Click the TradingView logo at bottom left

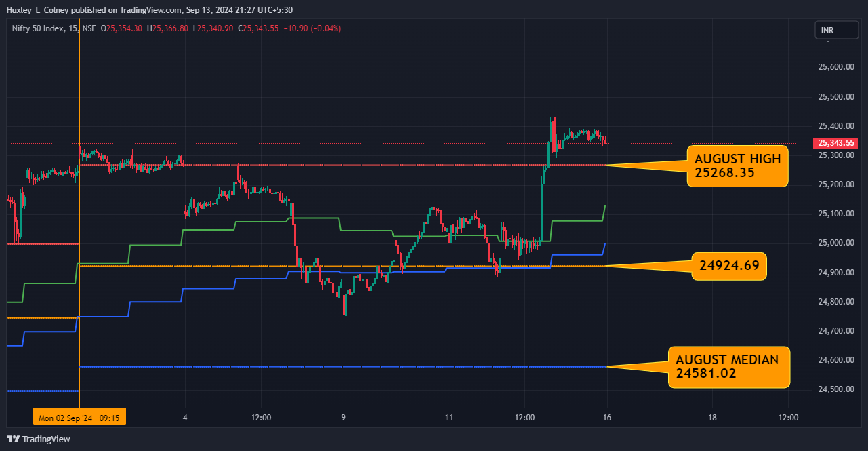pyautogui.click(x=38, y=439)
